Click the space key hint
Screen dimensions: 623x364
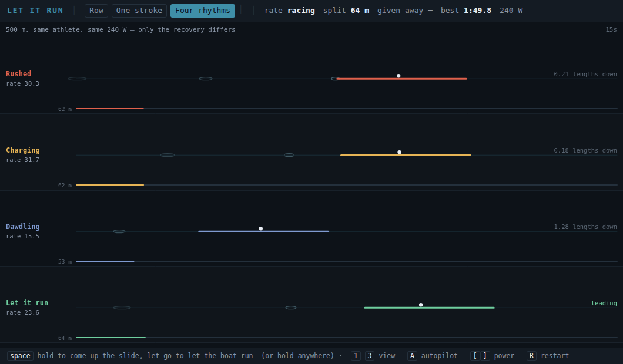(20, 356)
